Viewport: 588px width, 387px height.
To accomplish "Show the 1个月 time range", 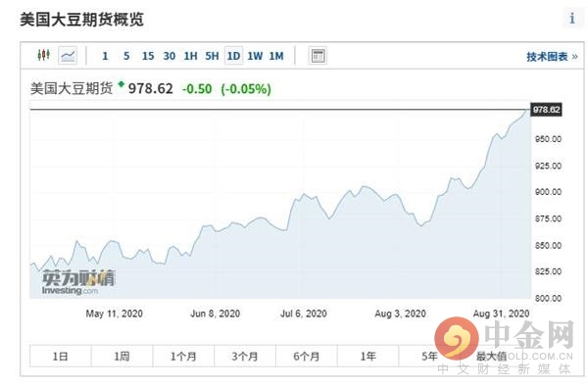I will pyautogui.click(x=183, y=356).
